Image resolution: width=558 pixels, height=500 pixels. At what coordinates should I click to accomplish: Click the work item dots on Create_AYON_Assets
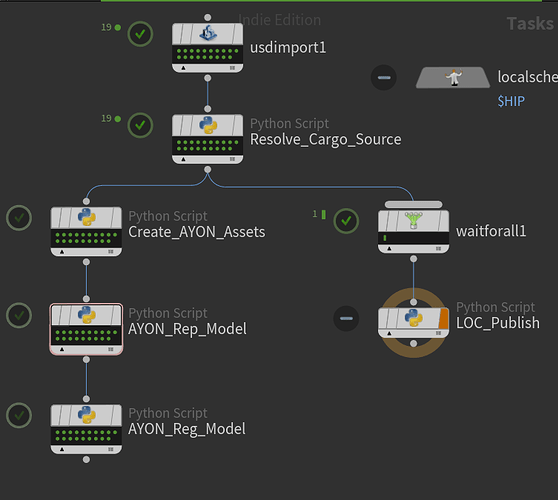tap(86, 238)
